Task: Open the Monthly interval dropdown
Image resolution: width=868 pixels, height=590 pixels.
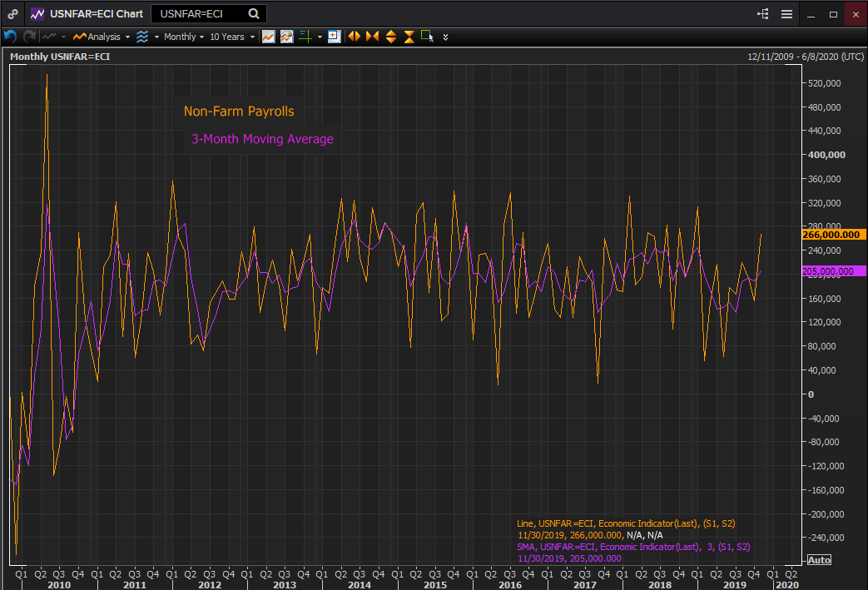Action: [184, 37]
